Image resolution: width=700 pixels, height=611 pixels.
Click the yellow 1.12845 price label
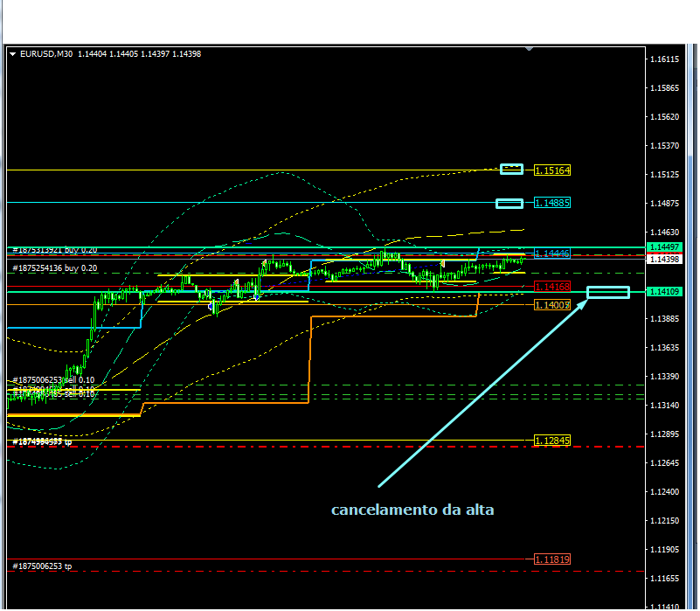click(552, 441)
